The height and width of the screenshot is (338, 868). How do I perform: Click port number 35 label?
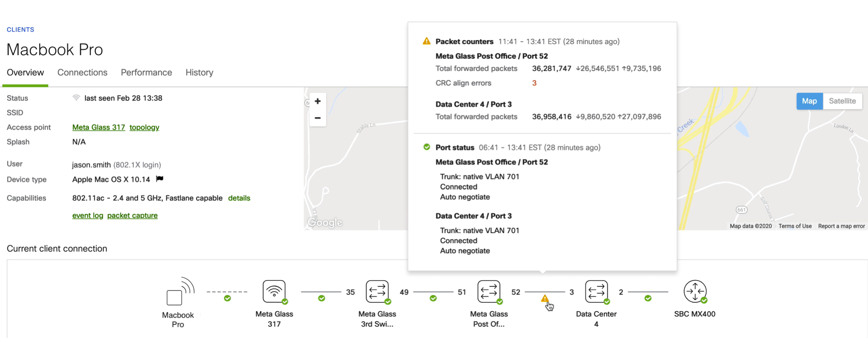[x=350, y=292]
